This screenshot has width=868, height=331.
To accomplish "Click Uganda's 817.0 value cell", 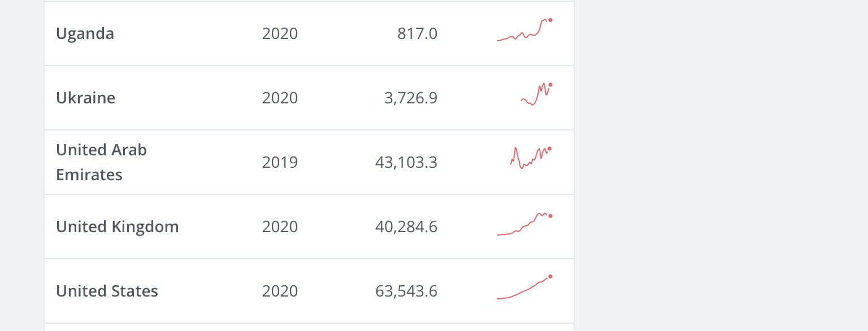I will point(417,34).
